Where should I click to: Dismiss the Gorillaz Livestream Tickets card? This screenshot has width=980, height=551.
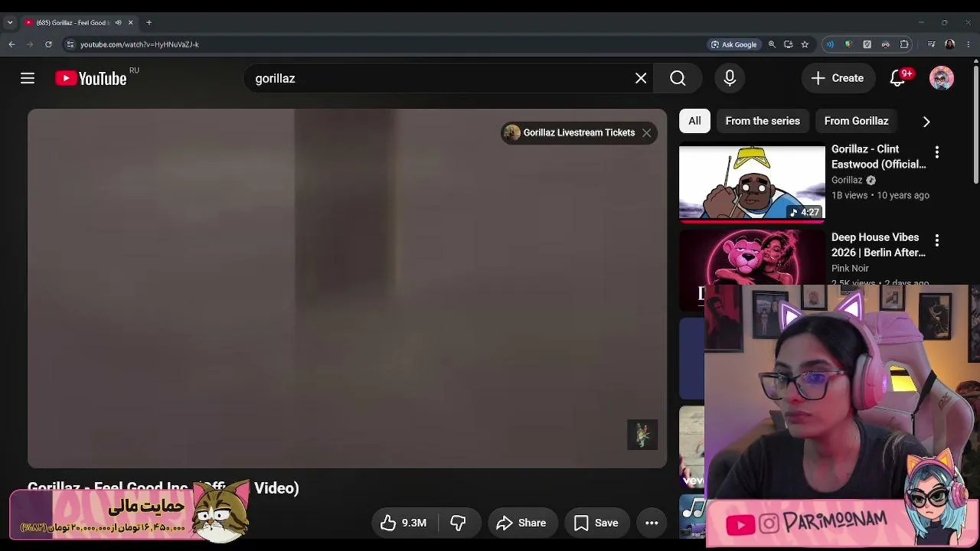[647, 132]
